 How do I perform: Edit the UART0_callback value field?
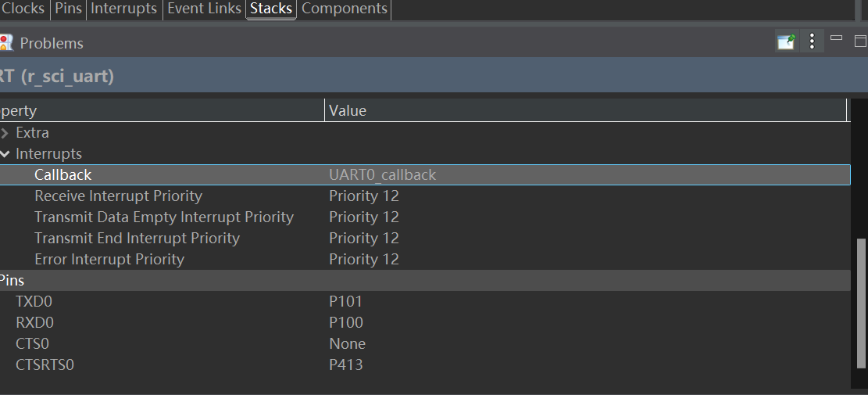(x=588, y=175)
